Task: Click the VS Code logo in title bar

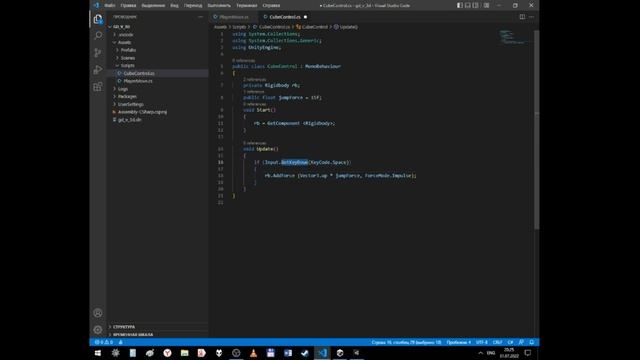Action: 96,5
